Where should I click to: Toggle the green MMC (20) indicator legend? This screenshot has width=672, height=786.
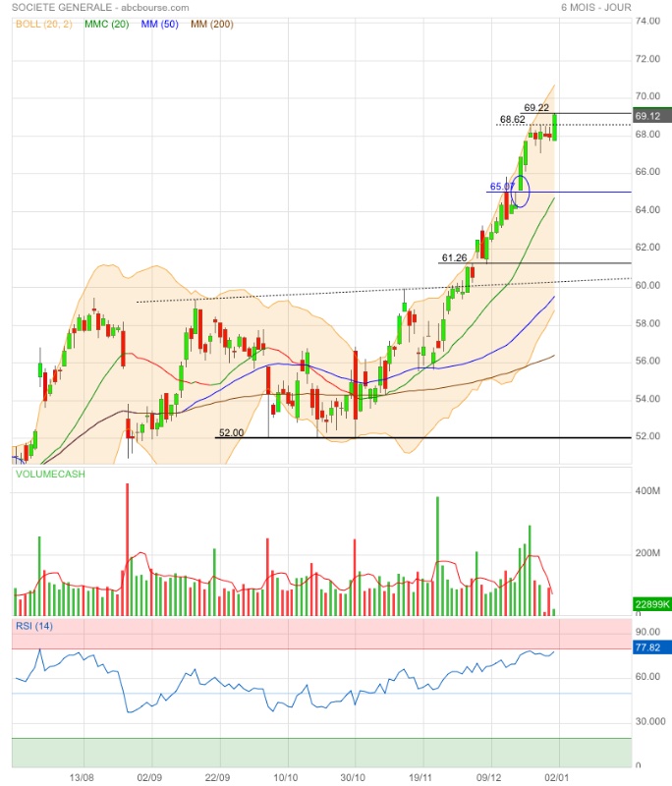tap(107, 23)
